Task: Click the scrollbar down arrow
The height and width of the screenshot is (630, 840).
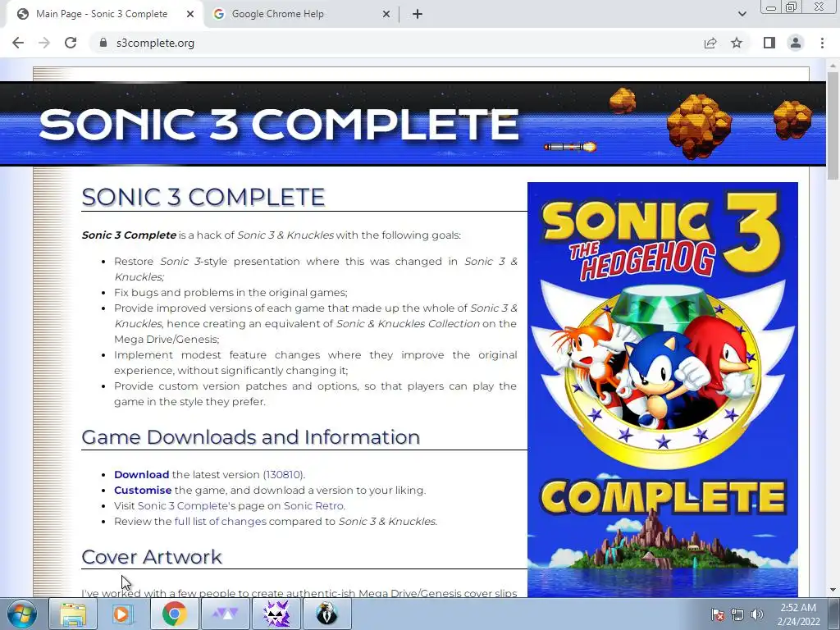Action: [x=833, y=591]
